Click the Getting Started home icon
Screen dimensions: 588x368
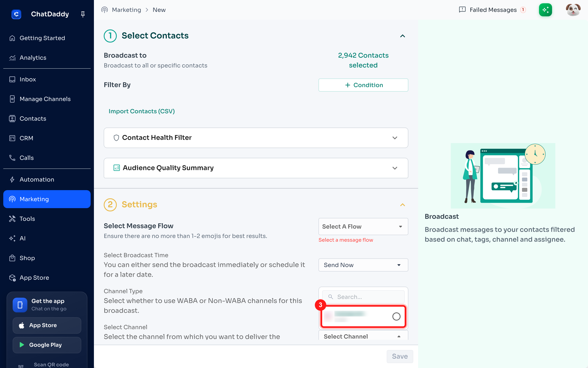(12, 38)
